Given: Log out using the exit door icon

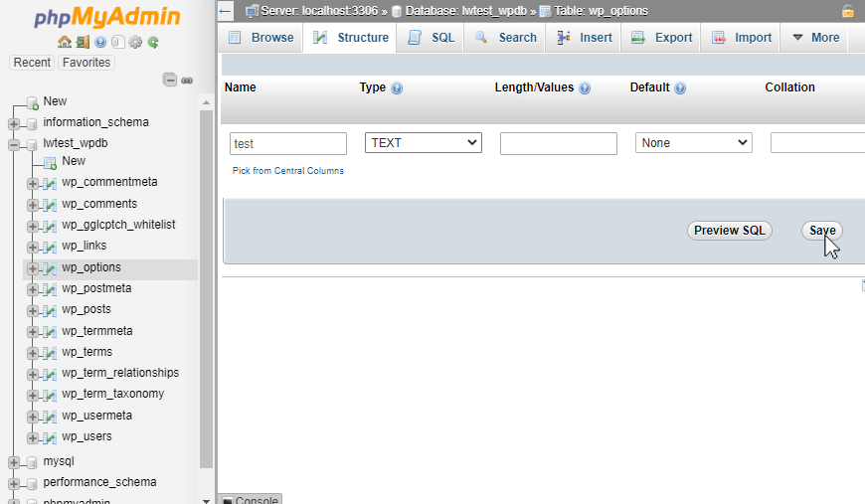Looking at the screenshot, I should tap(83, 42).
